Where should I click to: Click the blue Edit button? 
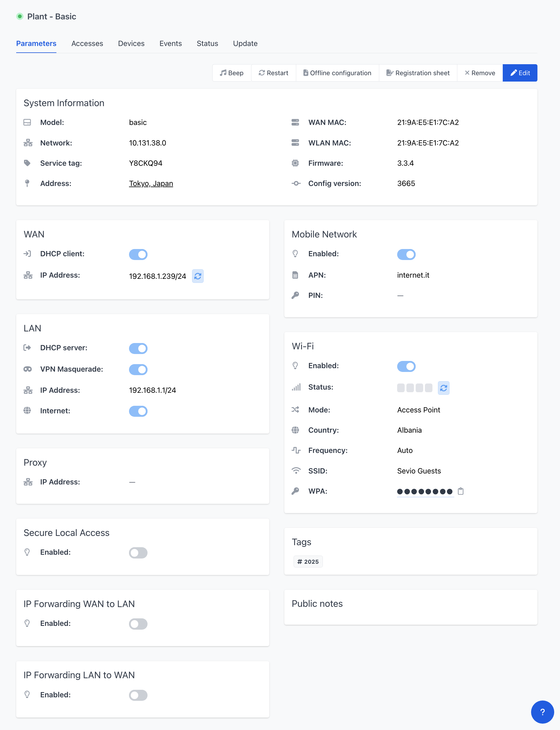pos(520,73)
